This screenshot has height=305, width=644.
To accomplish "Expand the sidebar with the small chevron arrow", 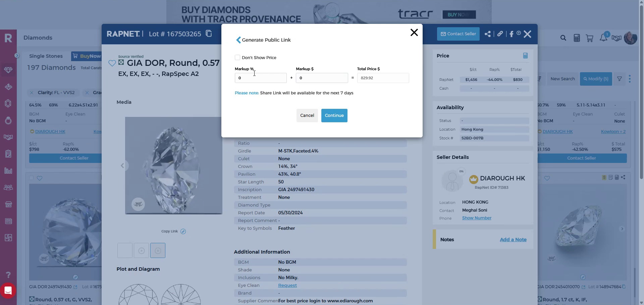I will click(17, 55).
